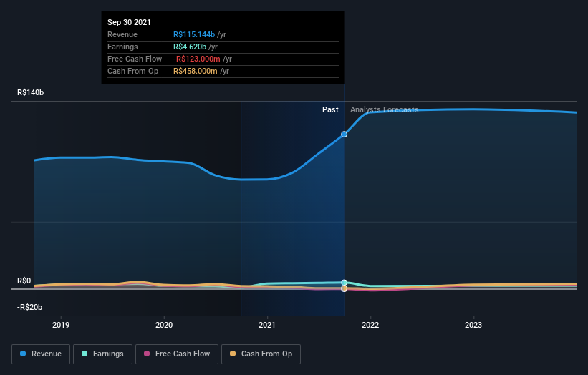Image resolution: width=588 pixels, height=375 pixels.
Task: Select the 2021 x-axis label
Action: pos(267,325)
